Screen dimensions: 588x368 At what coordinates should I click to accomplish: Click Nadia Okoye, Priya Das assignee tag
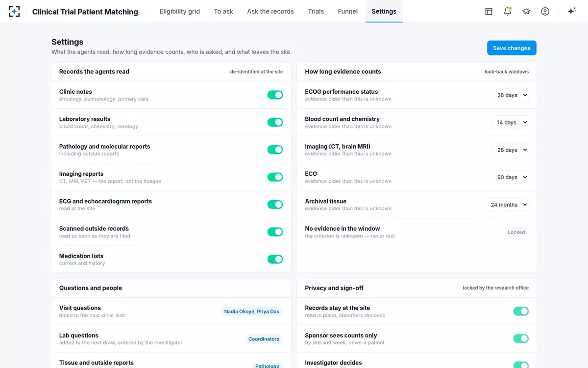pos(252,312)
